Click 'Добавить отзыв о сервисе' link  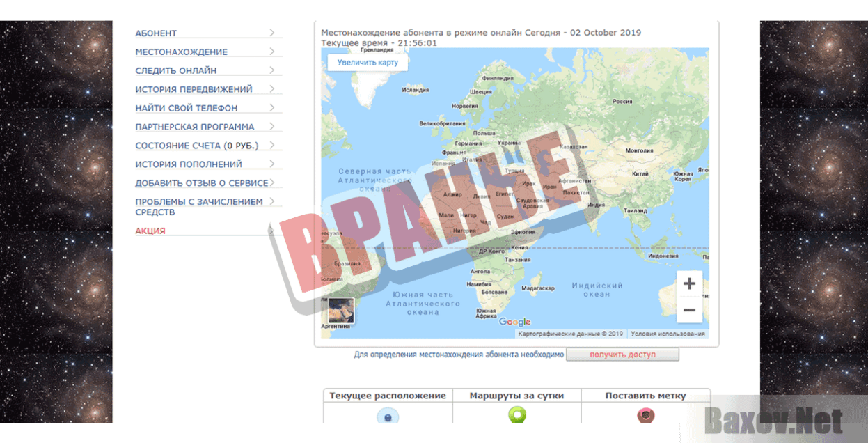(x=201, y=183)
